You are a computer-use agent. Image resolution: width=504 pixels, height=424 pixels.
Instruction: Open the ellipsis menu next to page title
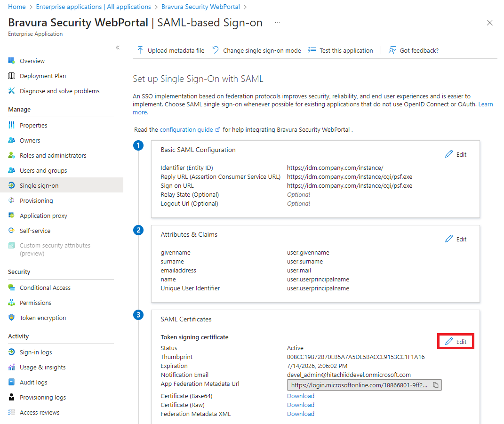click(277, 23)
